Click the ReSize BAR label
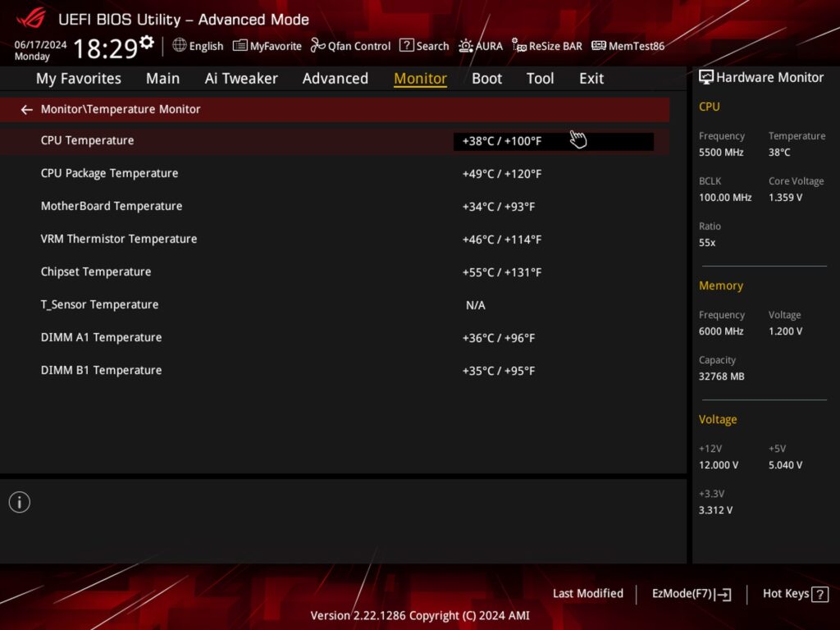The height and width of the screenshot is (630, 840). [x=555, y=46]
